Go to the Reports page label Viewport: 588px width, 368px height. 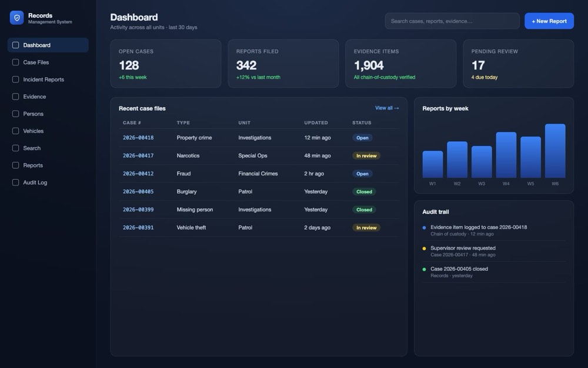click(33, 165)
